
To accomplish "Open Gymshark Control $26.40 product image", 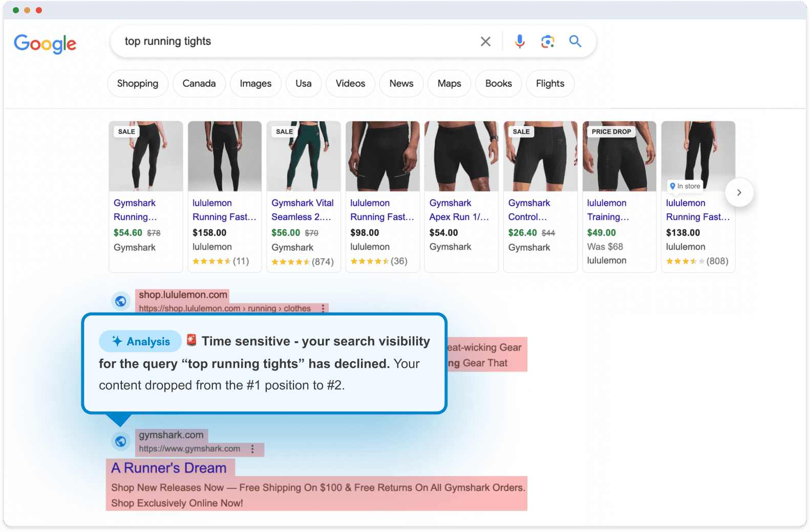I will click(540, 157).
